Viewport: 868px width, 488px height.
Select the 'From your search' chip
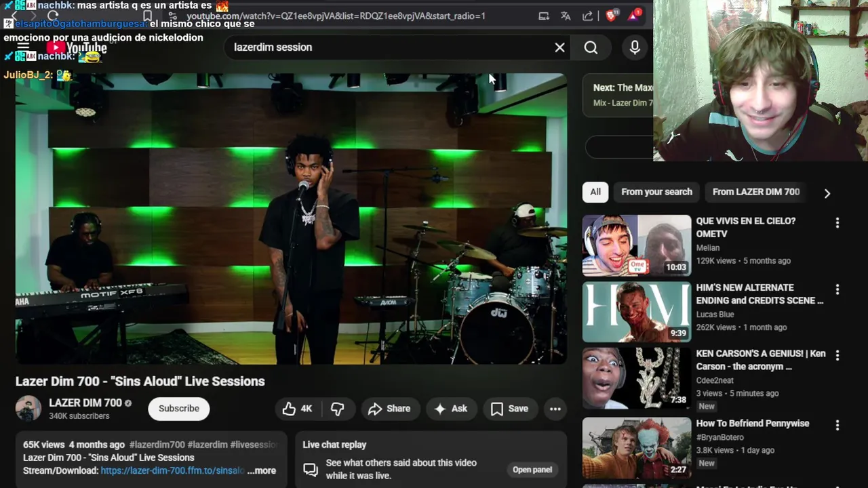(x=656, y=192)
